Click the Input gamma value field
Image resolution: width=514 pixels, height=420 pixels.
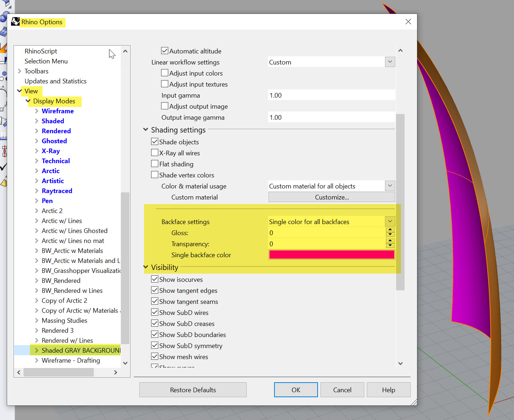pos(331,95)
